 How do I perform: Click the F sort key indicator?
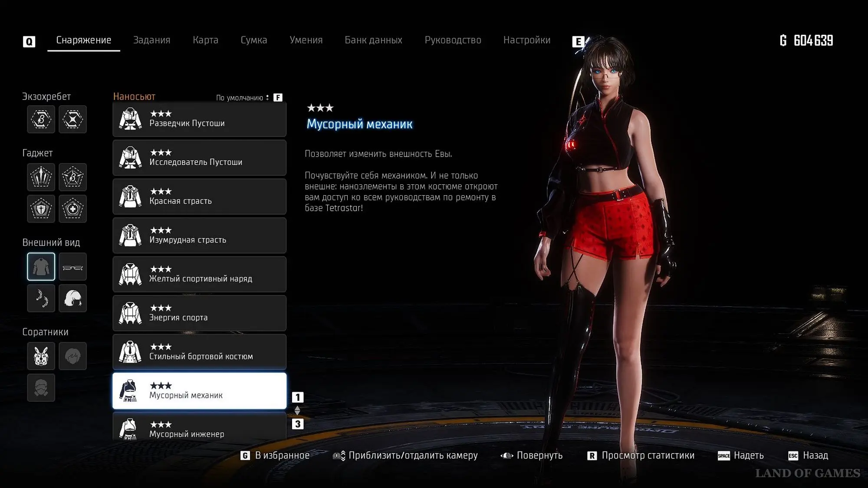click(278, 98)
